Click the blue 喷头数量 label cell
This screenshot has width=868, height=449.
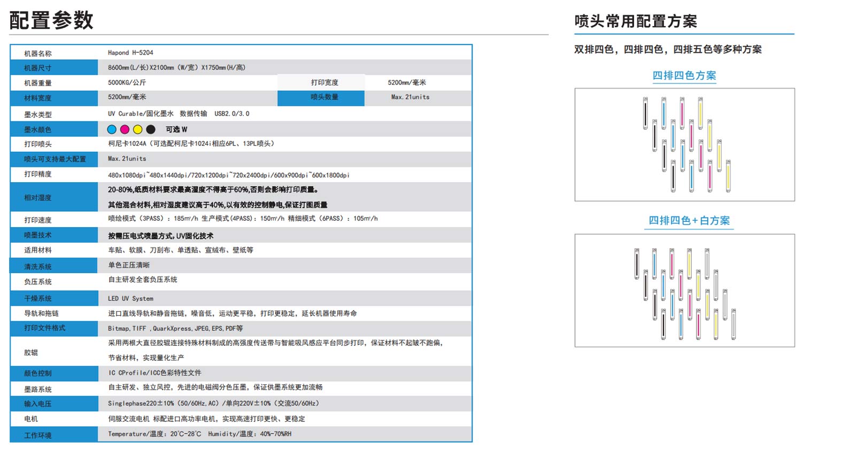[321, 98]
